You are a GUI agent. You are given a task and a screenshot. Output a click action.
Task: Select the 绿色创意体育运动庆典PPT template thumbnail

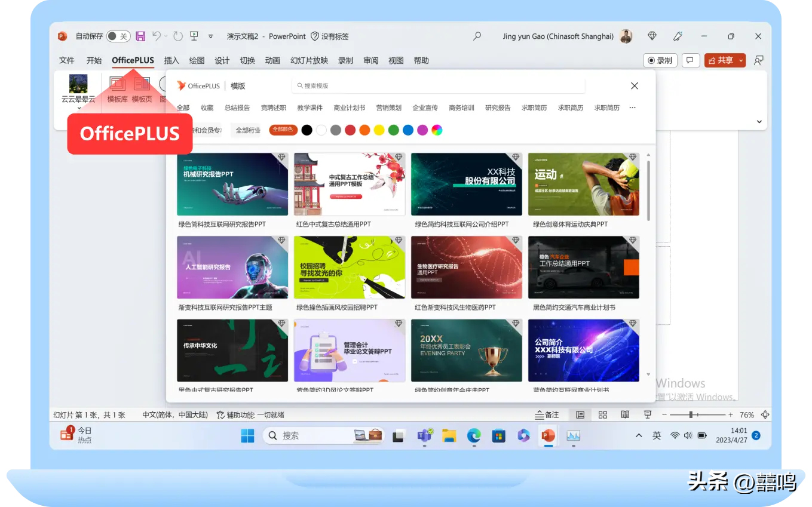click(x=584, y=184)
